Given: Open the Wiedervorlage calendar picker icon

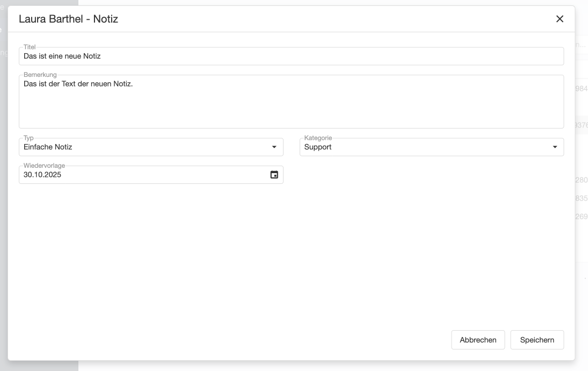Looking at the screenshot, I should [x=274, y=175].
